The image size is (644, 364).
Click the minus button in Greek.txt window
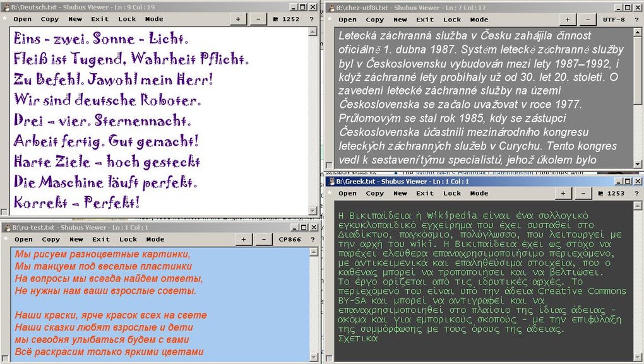click(x=583, y=193)
